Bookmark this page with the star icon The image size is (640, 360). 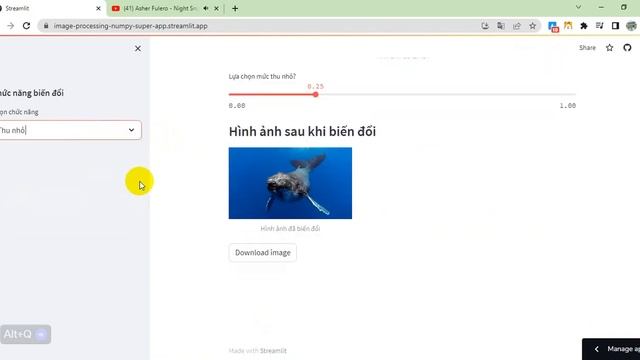coord(533,26)
